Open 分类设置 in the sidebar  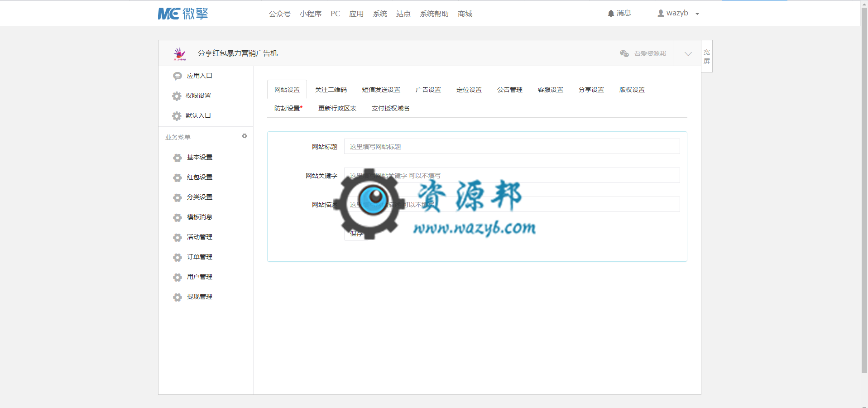(200, 197)
